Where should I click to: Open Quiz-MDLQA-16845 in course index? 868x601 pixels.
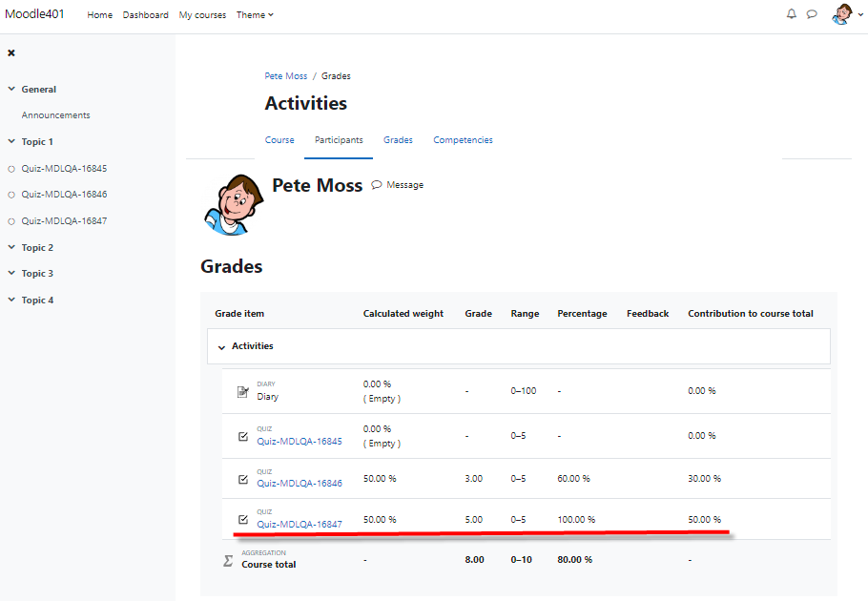point(64,168)
